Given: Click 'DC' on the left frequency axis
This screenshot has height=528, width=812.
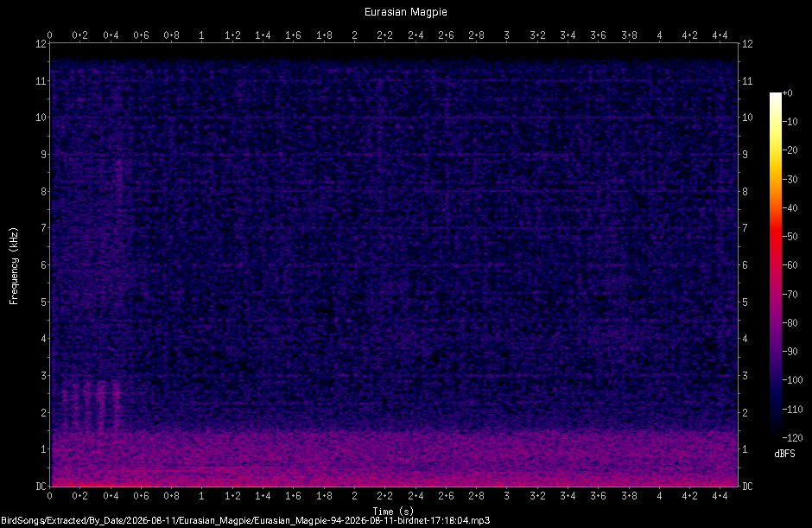Looking at the screenshot, I should click(41, 486).
